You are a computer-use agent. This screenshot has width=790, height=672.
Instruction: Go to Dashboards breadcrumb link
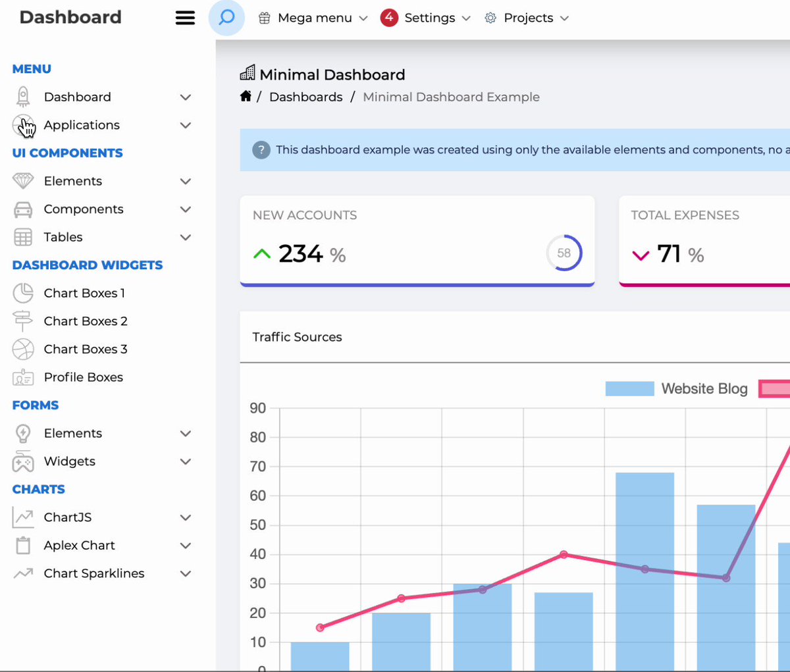pos(306,97)
